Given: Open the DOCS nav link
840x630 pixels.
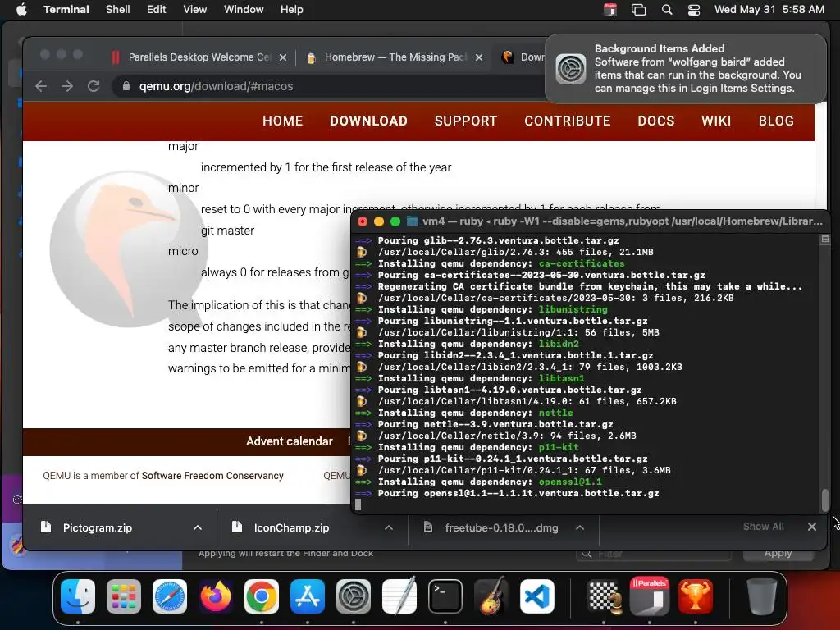Looking at the screenshot, I should [x=656, y=121].
